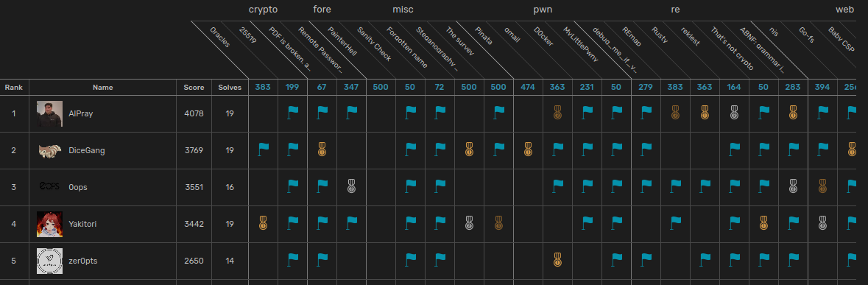Sort by the Solves column header
The image size is (868, 285).
click(230, 88)
